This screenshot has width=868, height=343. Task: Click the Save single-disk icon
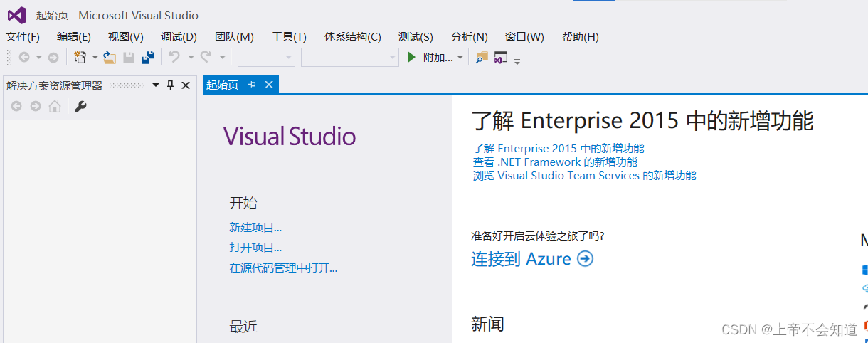[129, 58]
